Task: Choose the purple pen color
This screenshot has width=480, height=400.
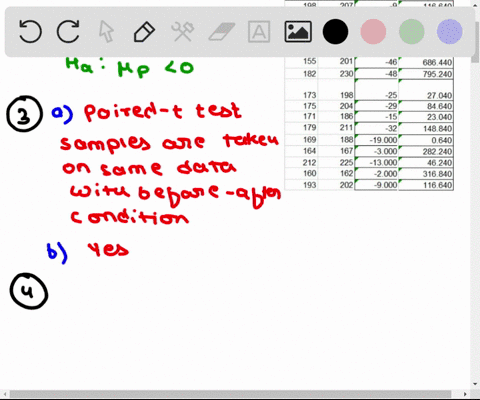Action: [450, 32]
